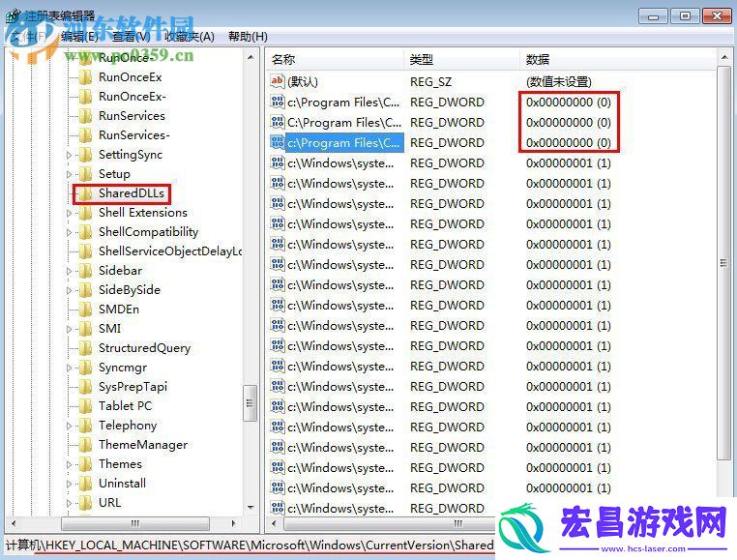The height and width of the screenshot is (560, 737).
Task: Expand the SideBySide tree node
Action: coord(69,290)
